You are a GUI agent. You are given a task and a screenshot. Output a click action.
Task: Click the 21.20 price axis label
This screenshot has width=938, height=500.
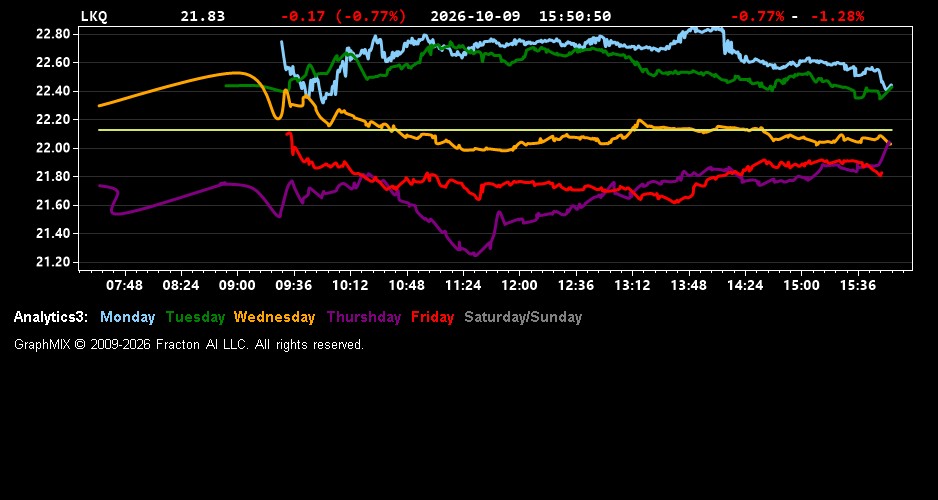click(x=54, y=262)
